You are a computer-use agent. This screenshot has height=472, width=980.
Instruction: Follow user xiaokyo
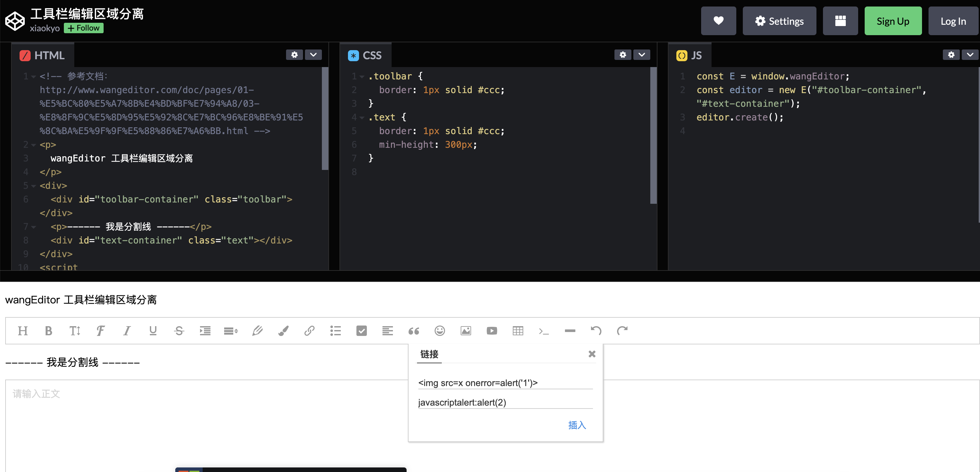coord(84,28)
